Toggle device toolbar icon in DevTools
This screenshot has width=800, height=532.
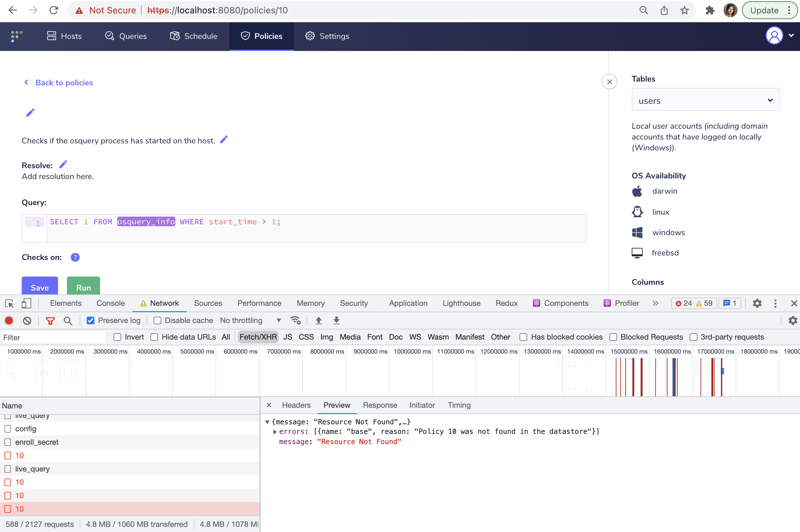[26, 303]
